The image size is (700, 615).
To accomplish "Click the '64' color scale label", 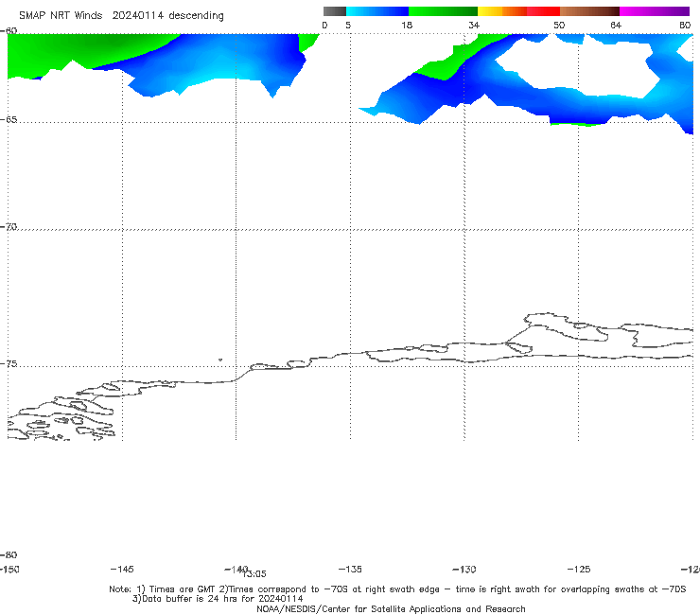I will click(x=616, y=25).
